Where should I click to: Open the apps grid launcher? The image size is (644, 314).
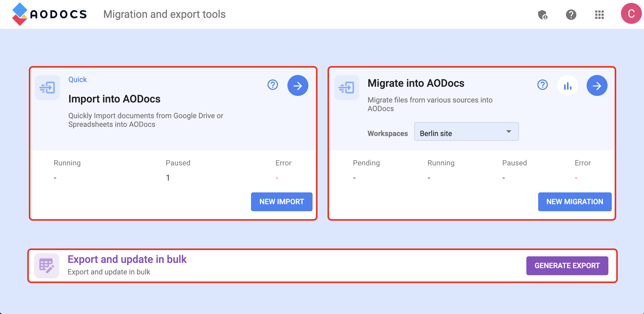[x=599, y=15]
